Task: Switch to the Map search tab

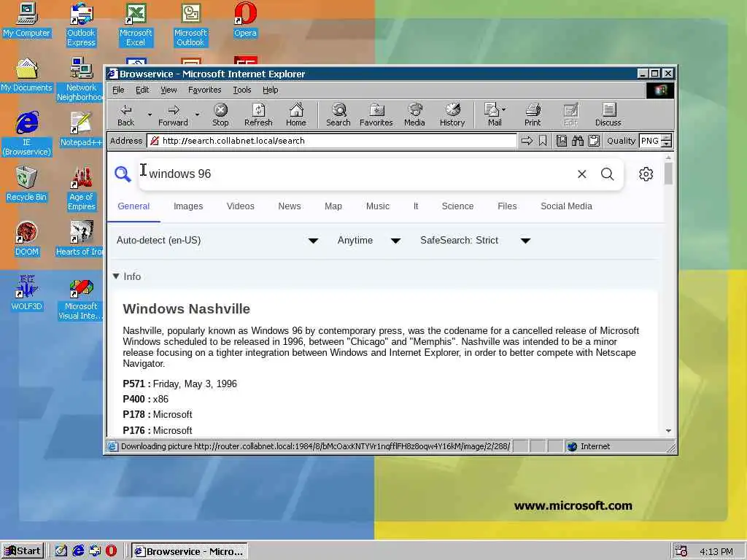Action: pyautogui.click(x=333, y=206)
